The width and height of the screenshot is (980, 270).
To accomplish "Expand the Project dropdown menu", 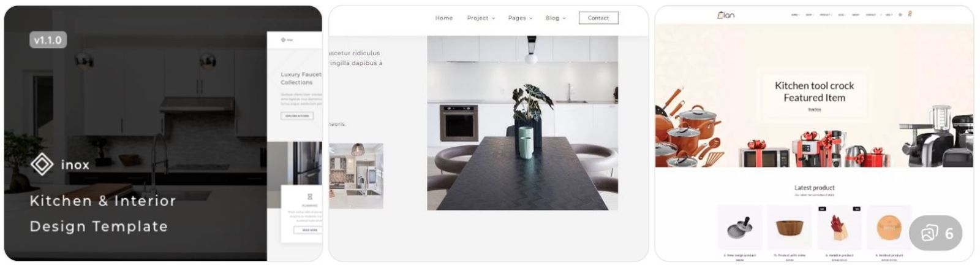I will pos(481,18).
